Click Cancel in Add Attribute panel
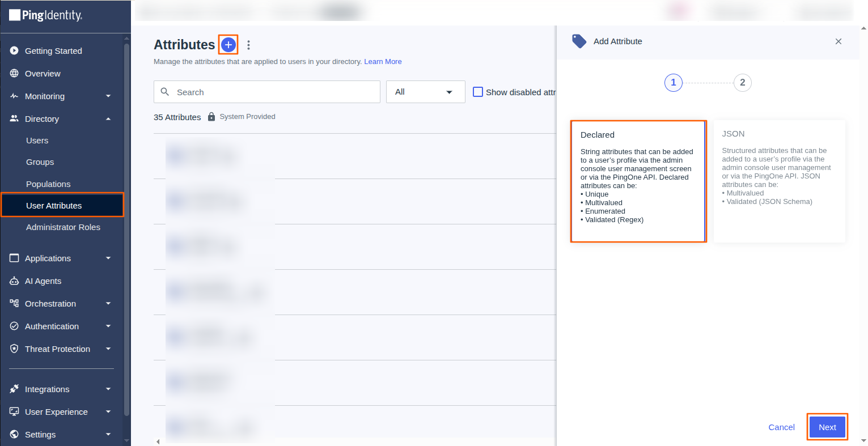 tap(781, 427)
